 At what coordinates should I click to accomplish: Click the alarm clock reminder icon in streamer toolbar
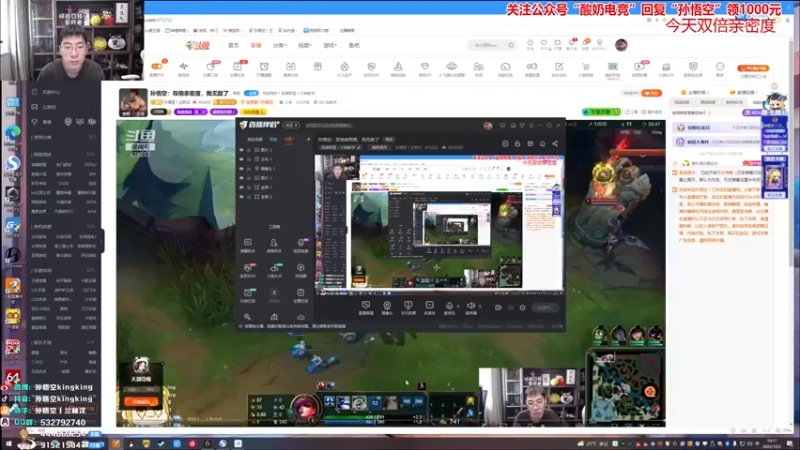(264, 66)
